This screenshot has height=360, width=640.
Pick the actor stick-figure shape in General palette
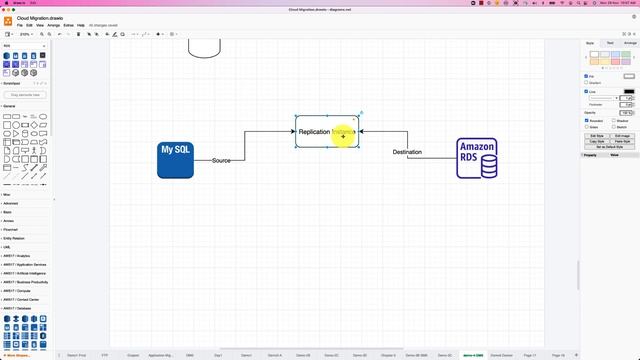click(34, 151)
